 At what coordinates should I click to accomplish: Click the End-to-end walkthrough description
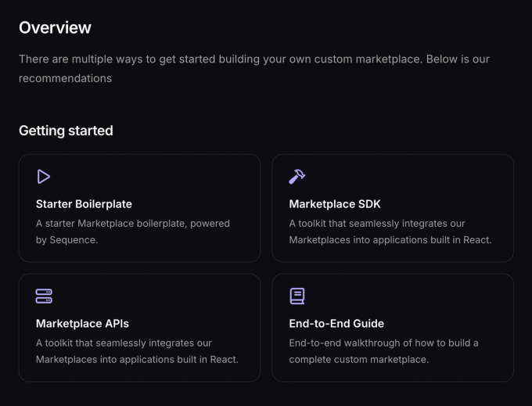pos(383,351)
